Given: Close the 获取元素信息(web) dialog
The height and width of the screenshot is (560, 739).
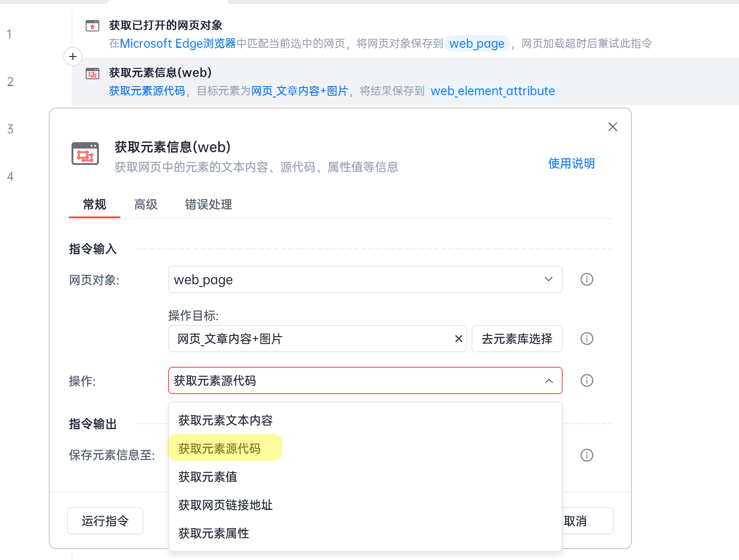Looking at the screenshot, I should pyautogui.click(x=612, y=127).
